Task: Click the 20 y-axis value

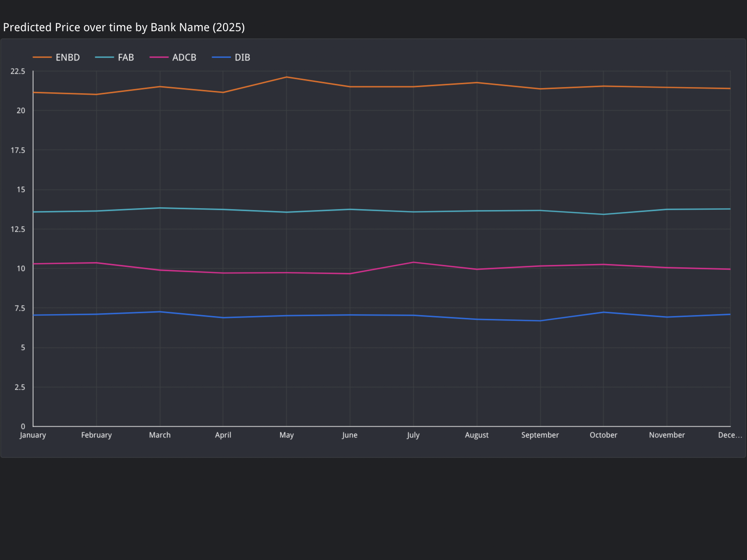Action: click(21, 111)
